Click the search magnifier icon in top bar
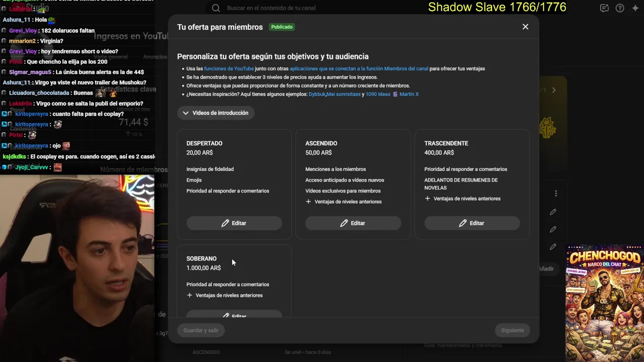 216,8
